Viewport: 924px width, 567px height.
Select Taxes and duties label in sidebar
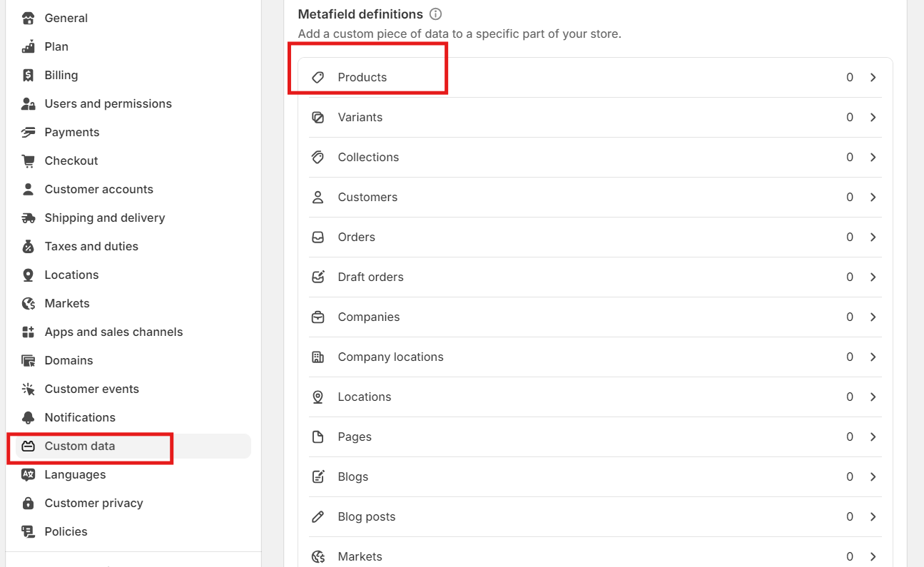[x=91, y=246]
